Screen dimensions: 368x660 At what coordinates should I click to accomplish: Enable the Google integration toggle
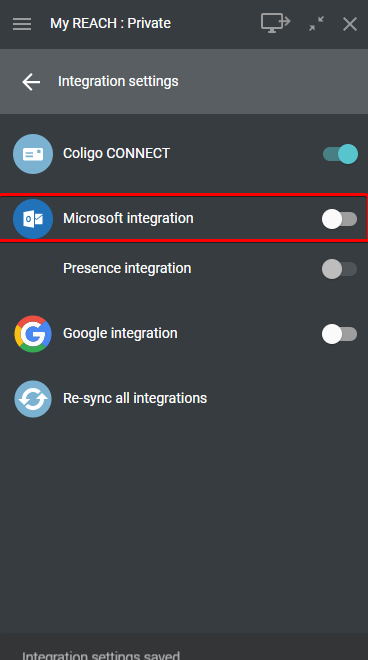coord(339,334)
